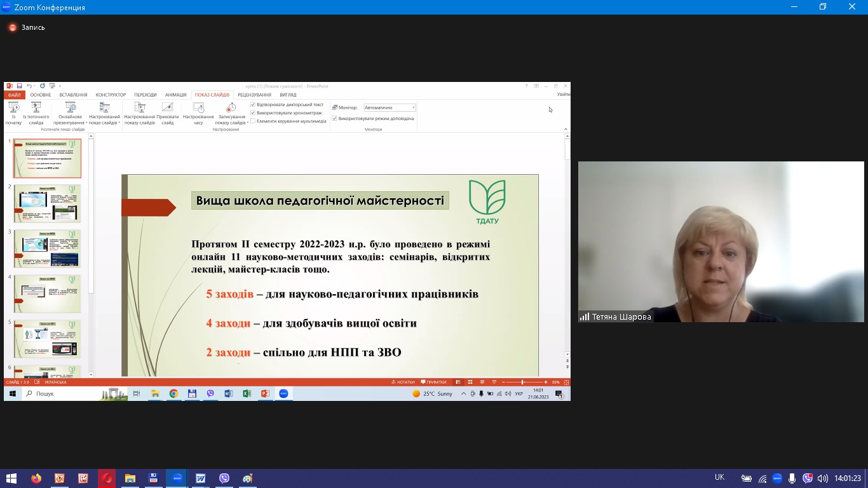
Task: Click the Save icon in PowerPoint title bar
Action: [20, 86]
